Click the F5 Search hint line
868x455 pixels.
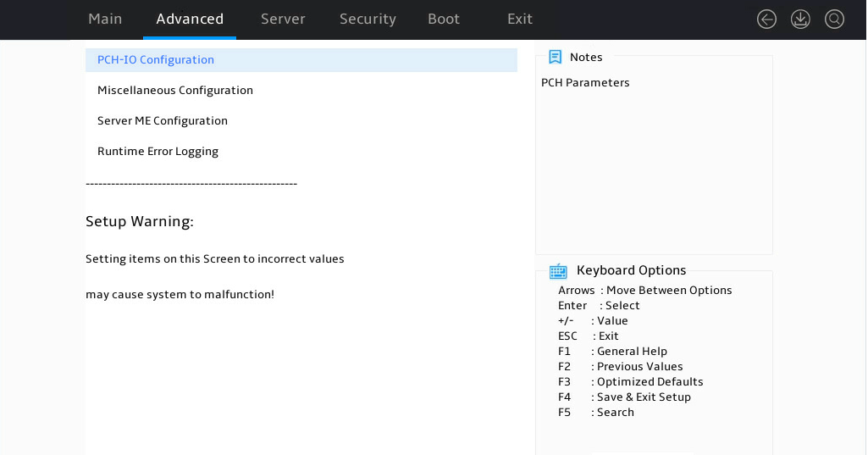click(x=595, y=413)
